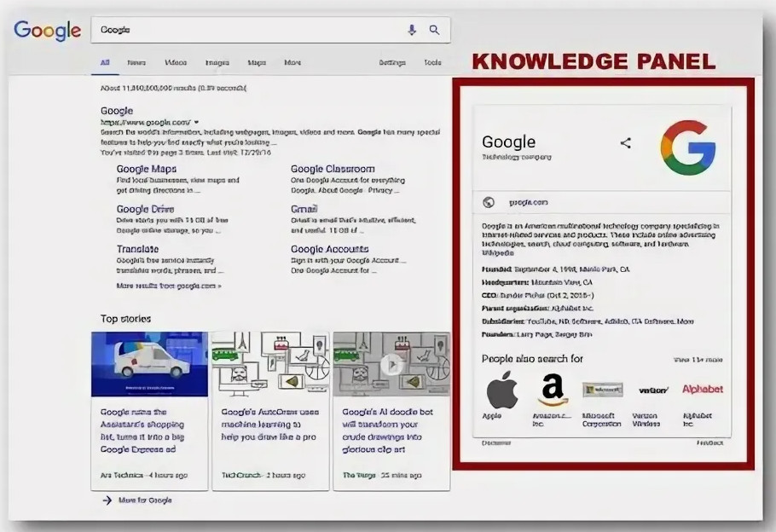The width and height of the screenshot is (776, 532).
Task: Open the AutoDraw story thumbnail
Action: tap(270, 364)
